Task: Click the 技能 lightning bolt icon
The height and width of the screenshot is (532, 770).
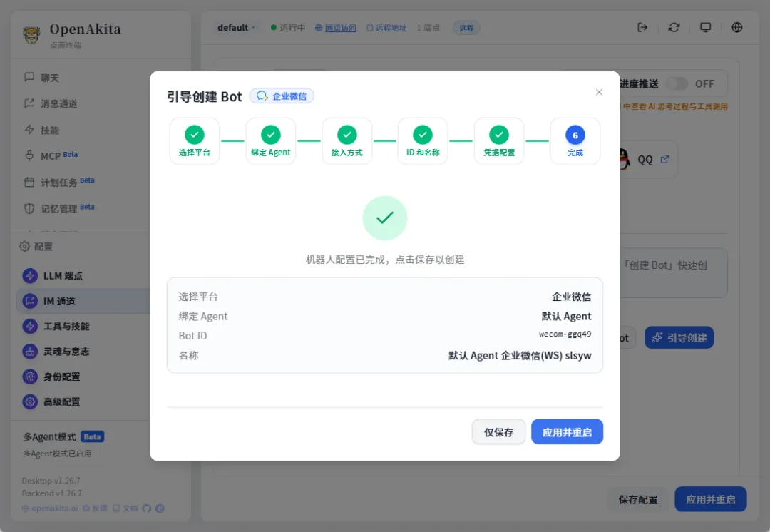Action: [x=29, y=130]
